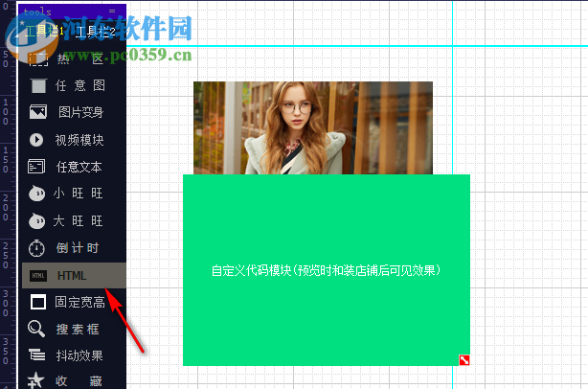Click the 图片变身 label
The height and width of the screenshot is (389, 588).
(x=80, y=112)
